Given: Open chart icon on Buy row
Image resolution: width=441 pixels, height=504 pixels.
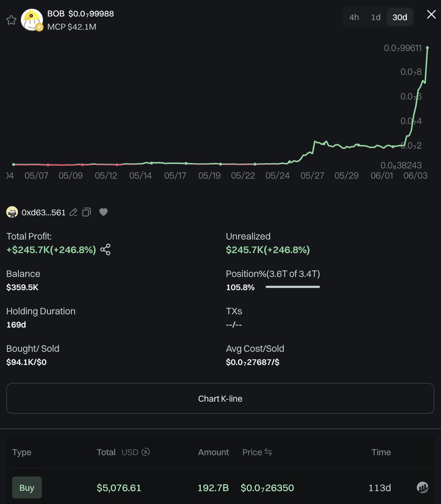Looking at the screenshot, I should pyautogui.click(x=422, y=487).
